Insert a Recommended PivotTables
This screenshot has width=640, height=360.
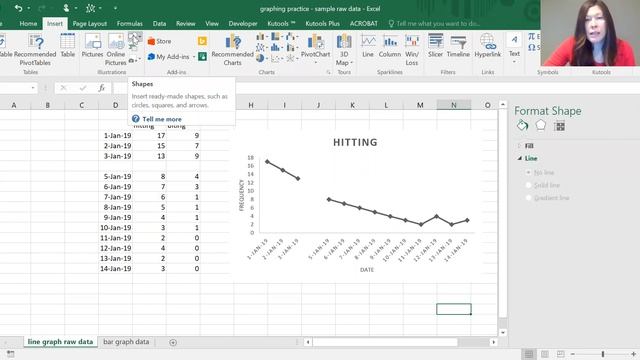[x=35, y=50]
